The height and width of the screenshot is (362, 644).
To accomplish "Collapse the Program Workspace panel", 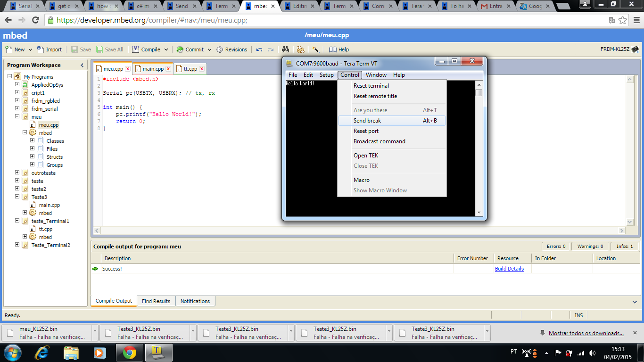I will pos(82,65).
